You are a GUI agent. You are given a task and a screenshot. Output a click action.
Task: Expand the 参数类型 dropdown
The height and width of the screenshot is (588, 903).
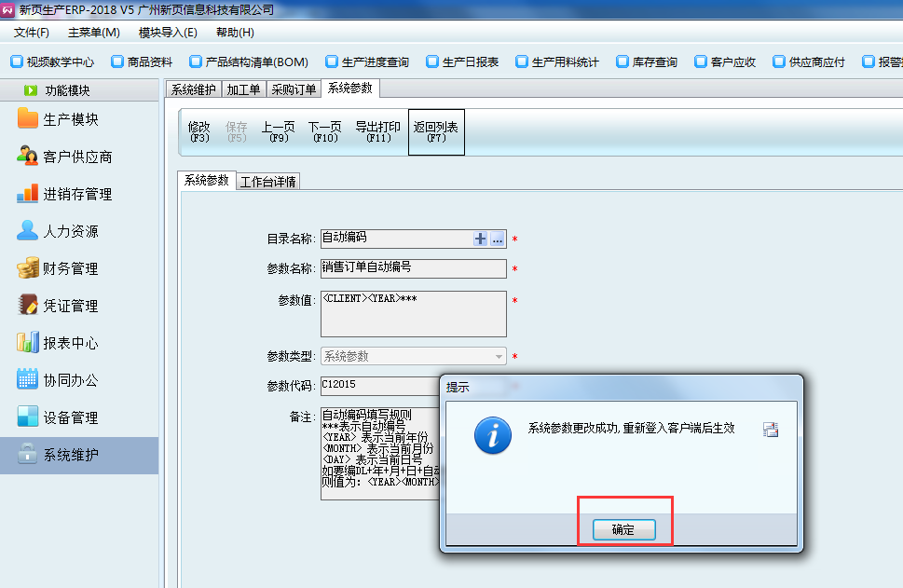point(499,356)
